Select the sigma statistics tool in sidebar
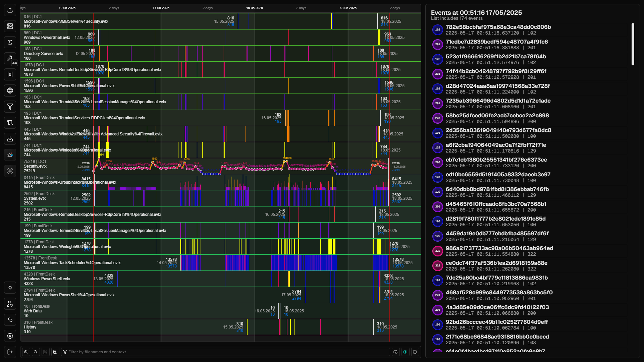This screenshot has height=362, width=644. pyautogui.click(x=10, y=42)
